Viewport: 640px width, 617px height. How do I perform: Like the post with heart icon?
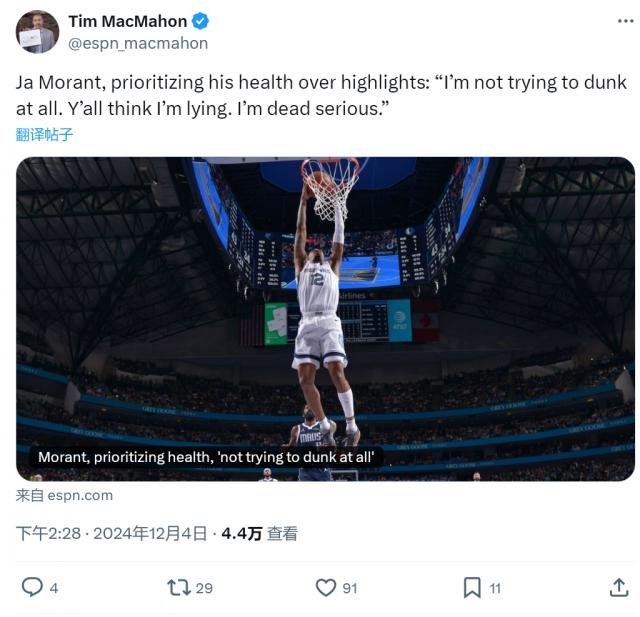(326, 588)
